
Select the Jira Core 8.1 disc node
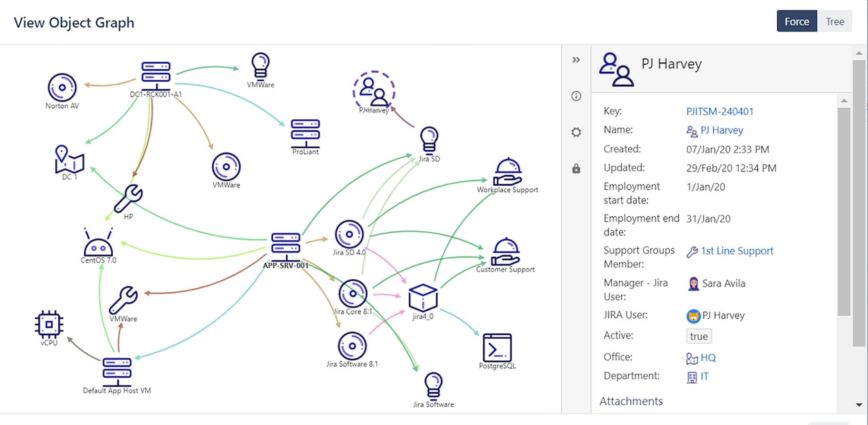[x=353, y=293]
